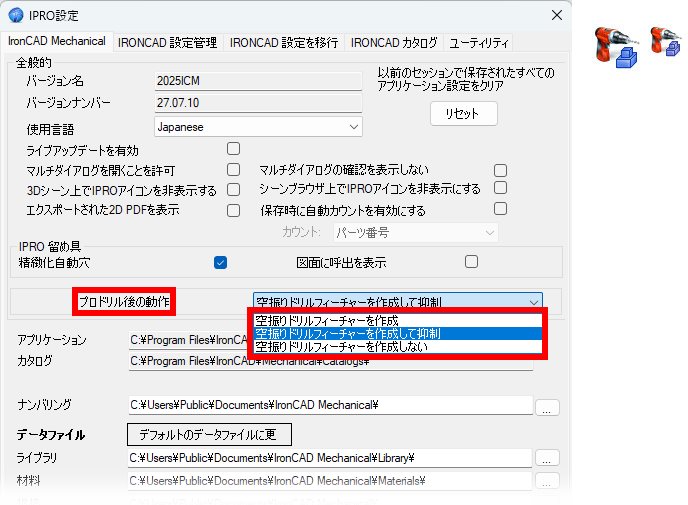Image resolution: width=688 pixels, height=505 pixels.
Task: Click the 全般的 group label
Action: tap(34, 63)
